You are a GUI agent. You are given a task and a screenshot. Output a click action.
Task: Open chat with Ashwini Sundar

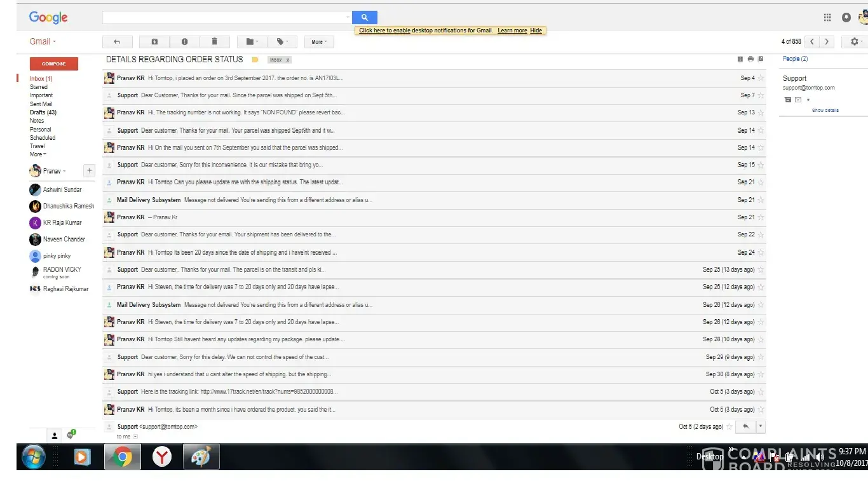[x=62, y=189]
